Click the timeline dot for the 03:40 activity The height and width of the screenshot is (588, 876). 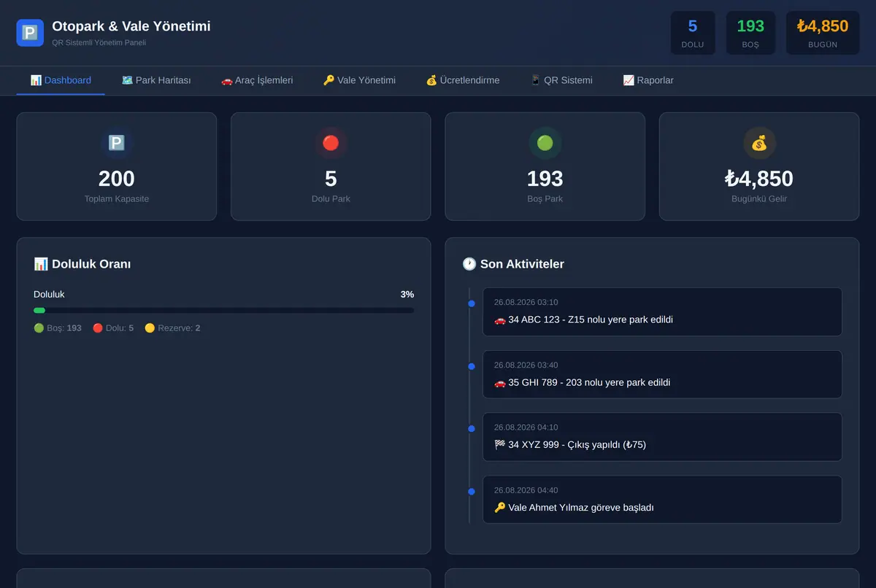[472, 366]
